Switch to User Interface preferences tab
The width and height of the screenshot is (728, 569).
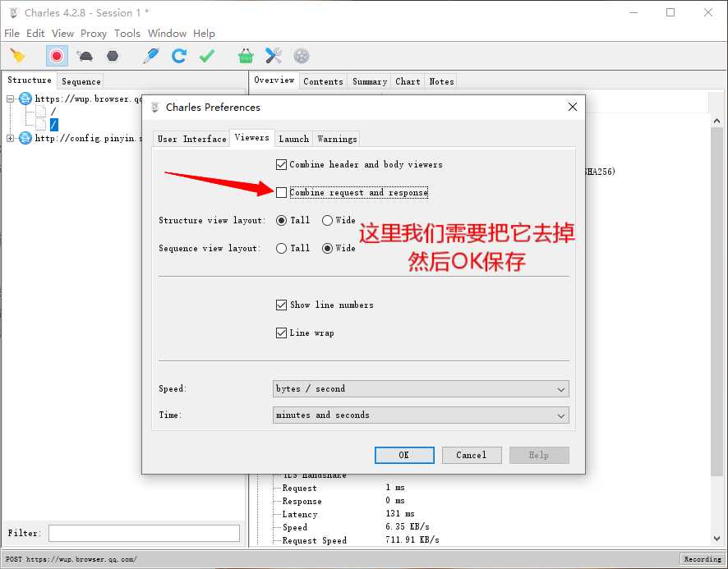point(191,139)
